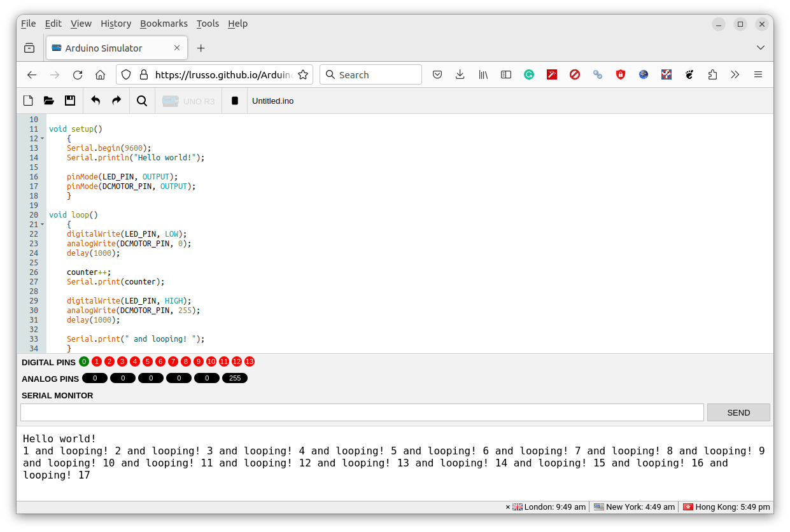Open the tab list dropdown chevron
This screenshot has height=532, width=790.
760,47
